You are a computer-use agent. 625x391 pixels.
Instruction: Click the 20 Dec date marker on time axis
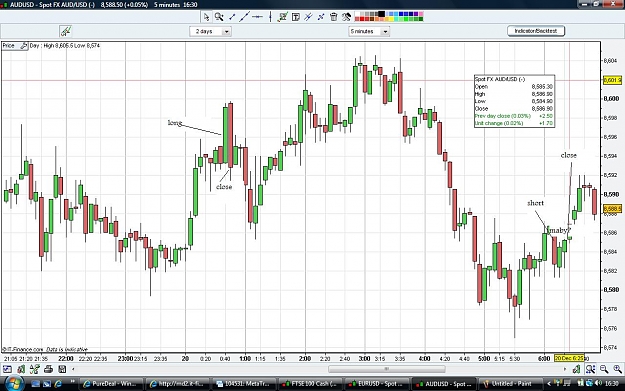point(569,358)
